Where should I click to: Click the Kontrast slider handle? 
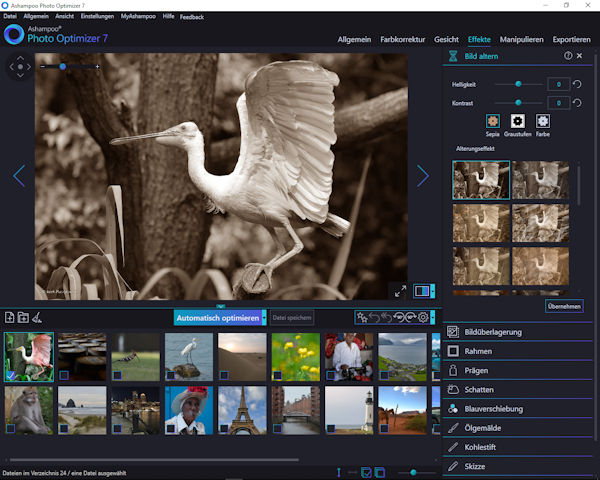(518, 103)
